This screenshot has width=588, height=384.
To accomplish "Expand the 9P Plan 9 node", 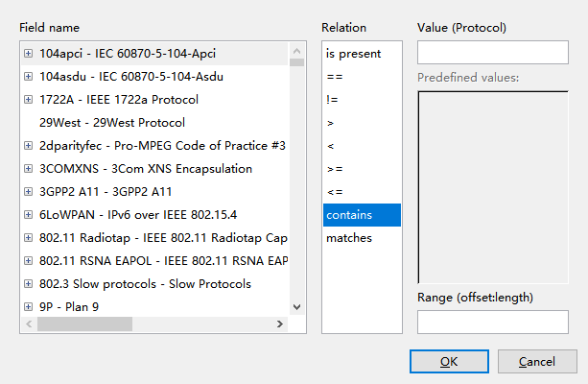I will [28, 306].
